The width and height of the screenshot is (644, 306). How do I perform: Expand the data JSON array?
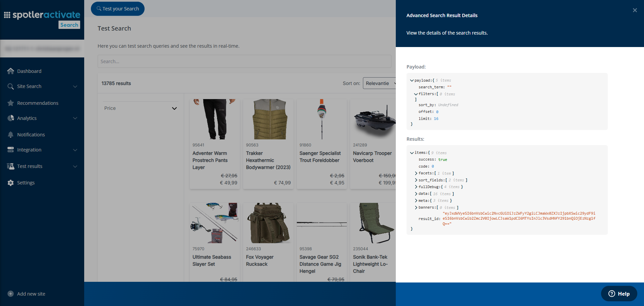click(x=416, y=194)
